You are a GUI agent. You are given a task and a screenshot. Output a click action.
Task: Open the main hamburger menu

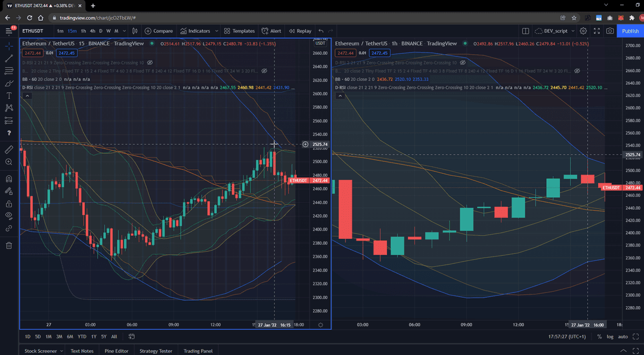coord(9,31)
